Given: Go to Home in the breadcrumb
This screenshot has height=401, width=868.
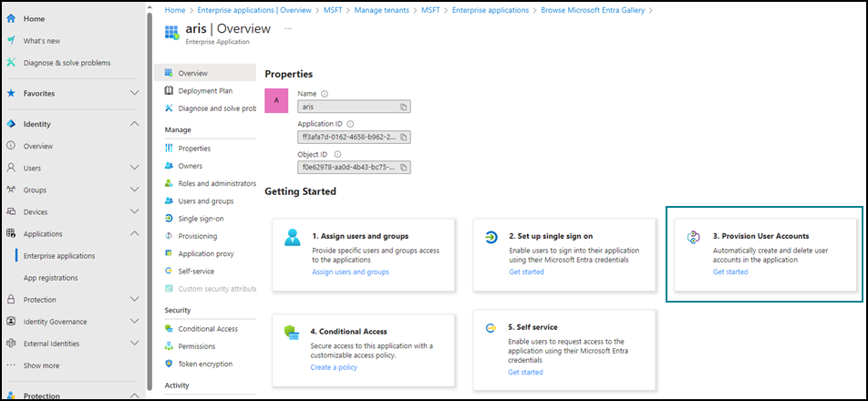Looking at the screenshot, I should coord(175,10).
